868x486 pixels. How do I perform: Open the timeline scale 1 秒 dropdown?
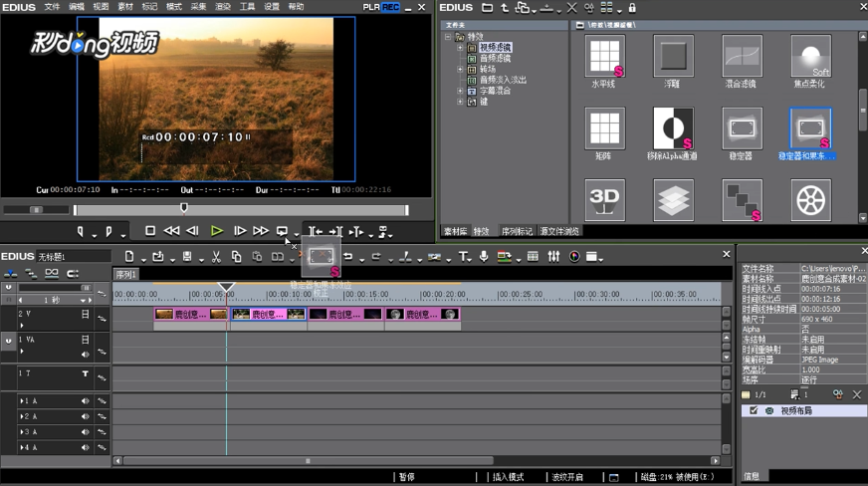click(x=83, y=300)
